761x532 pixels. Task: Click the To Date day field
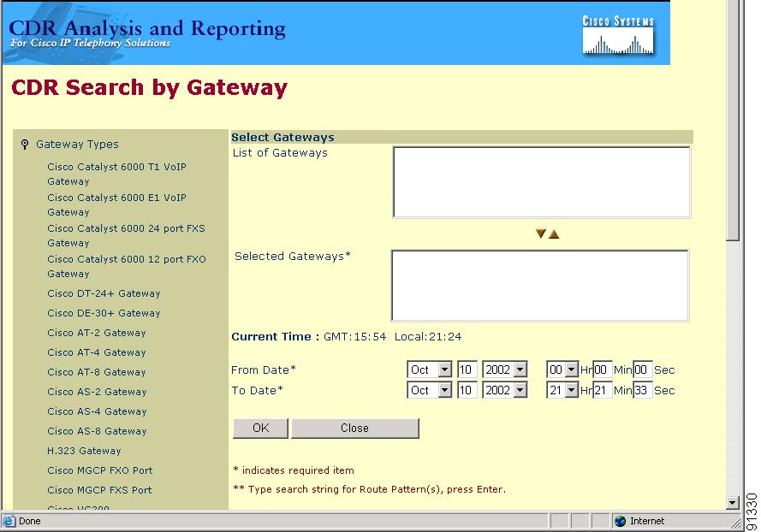tap(467, 390)
